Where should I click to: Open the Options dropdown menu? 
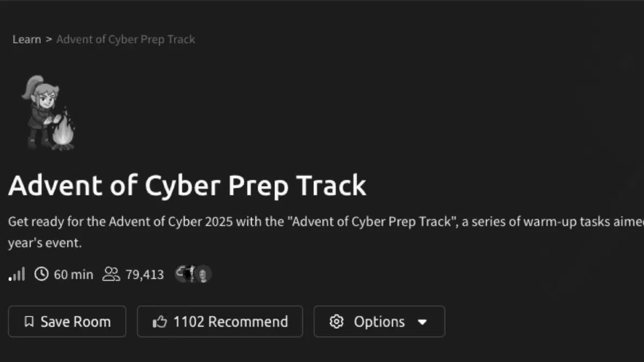click(379, 321)
